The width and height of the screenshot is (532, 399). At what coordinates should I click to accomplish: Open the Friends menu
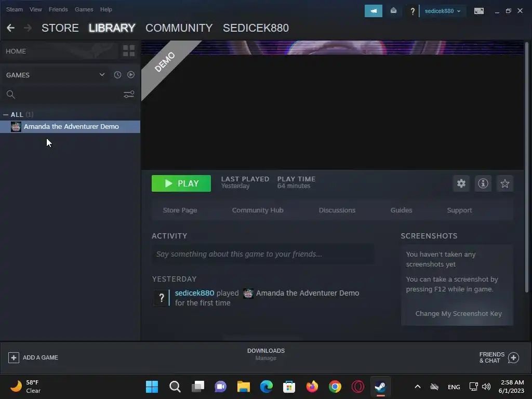[58, 9]
